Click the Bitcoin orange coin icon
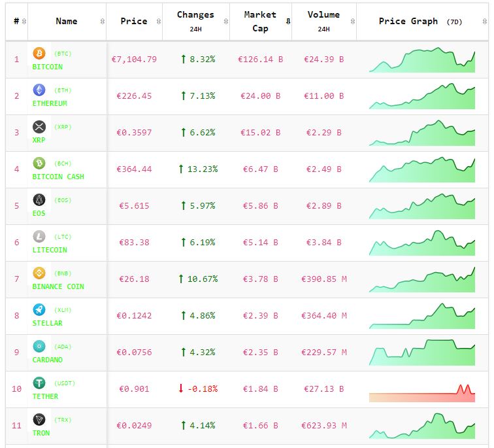Viewport: 494px width, 448px height. click(x=39, y=54)
